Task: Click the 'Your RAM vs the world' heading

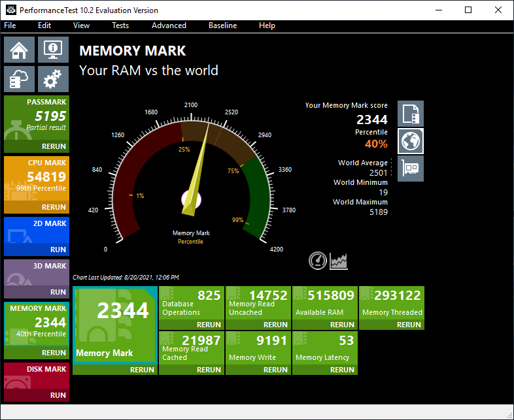Action: pos(149,71)
